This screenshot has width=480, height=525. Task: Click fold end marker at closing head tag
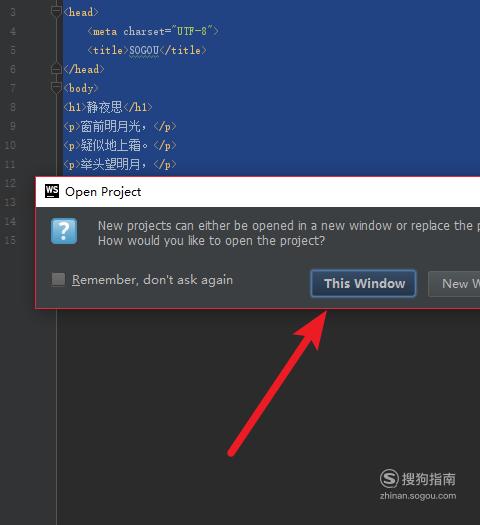click(56, 69)
